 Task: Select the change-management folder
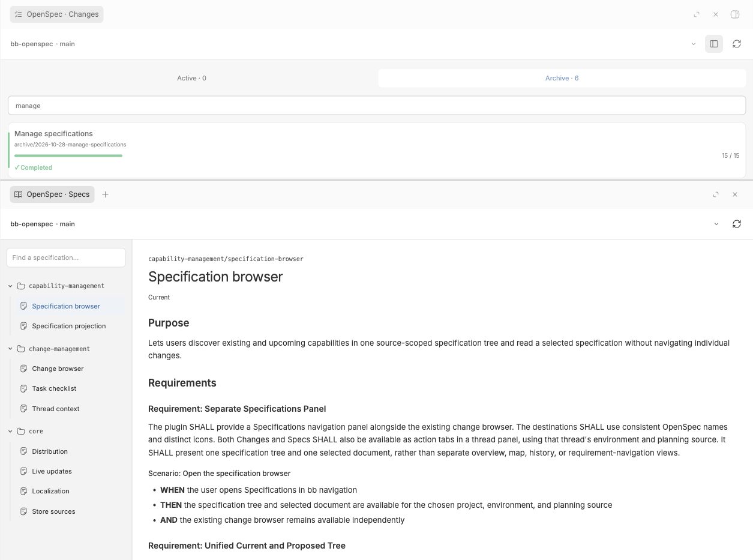pyautogui.click(x=66, y=349)
